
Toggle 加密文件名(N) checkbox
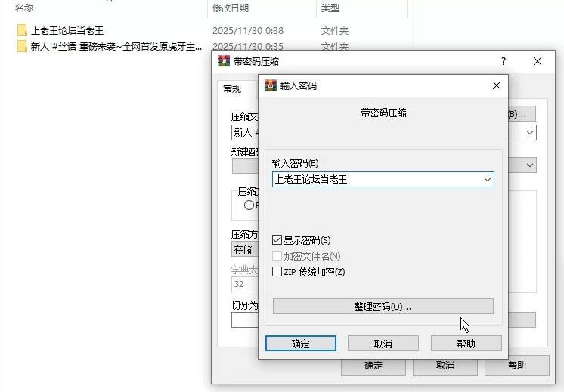[277, 256]
